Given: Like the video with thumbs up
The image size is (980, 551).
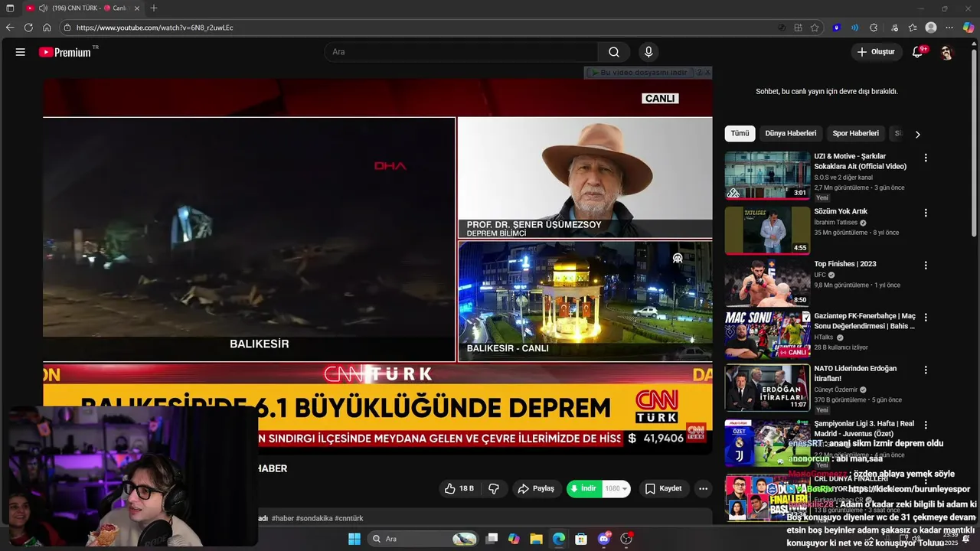Looking at the screenshot, I should pos(459,488).
